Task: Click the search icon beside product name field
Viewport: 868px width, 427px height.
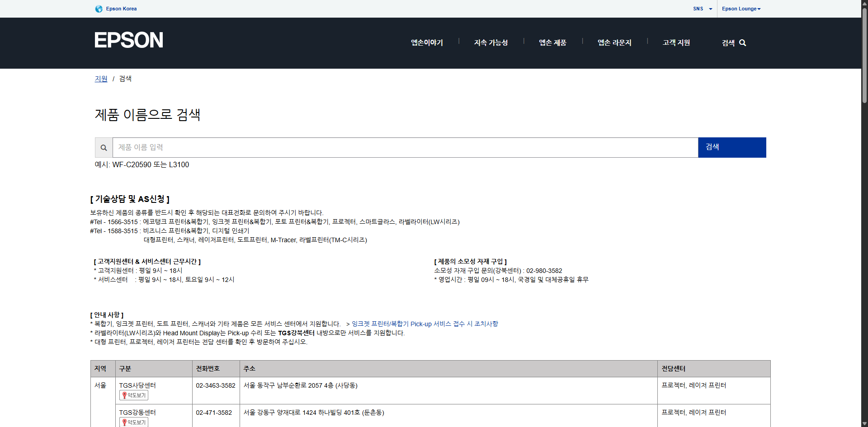Action: coord(104,148)
